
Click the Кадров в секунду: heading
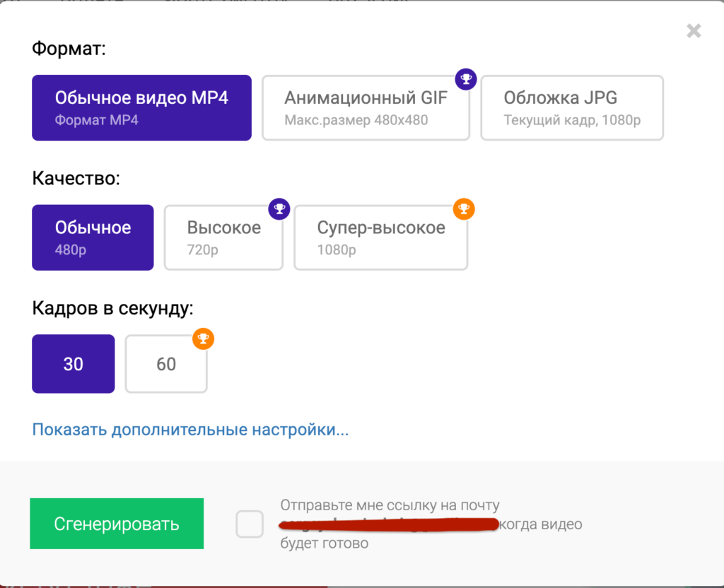112,308
